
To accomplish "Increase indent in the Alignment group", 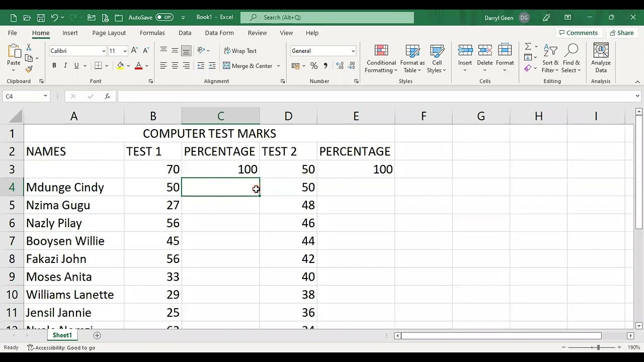I will click(x=212, y=66).
